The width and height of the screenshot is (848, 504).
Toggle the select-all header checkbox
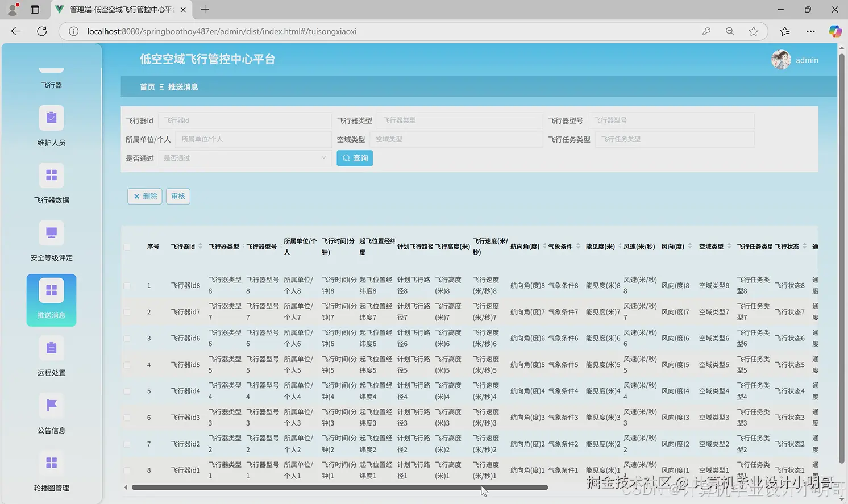coord(127,247)
